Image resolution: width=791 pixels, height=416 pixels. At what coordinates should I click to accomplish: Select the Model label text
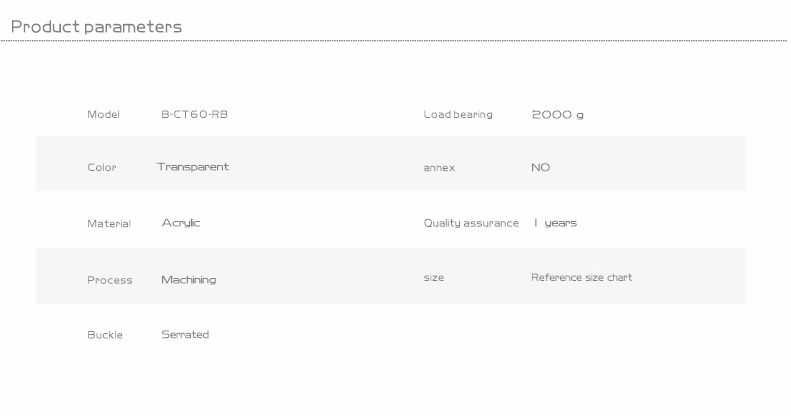click(103, 114)
